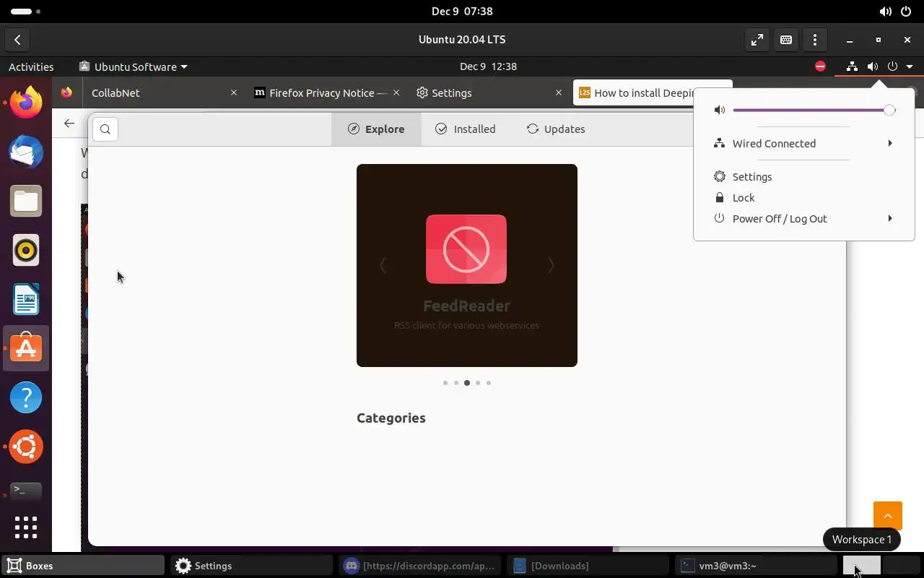Click the Ubuntu Software dock icon
The image size is (924, 578).
(26, 348)
